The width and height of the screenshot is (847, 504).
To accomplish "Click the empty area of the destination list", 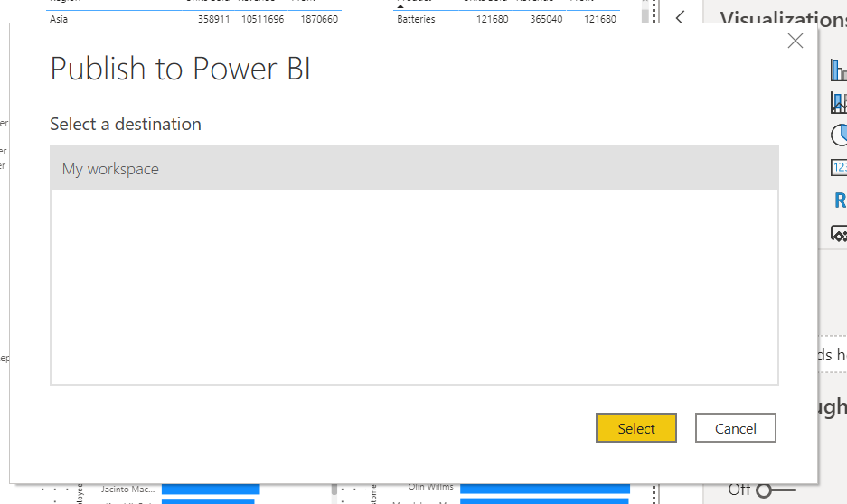I will [x=414, y=286].
